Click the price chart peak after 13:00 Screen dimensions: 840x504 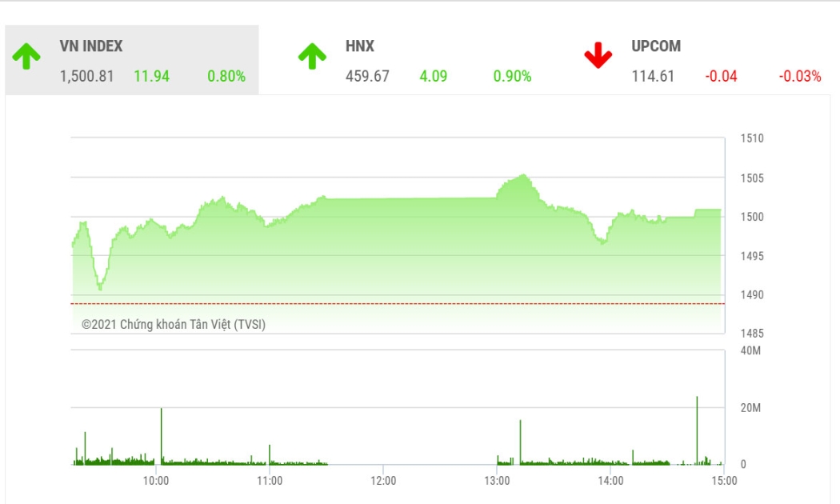click(x=523, y=174)
